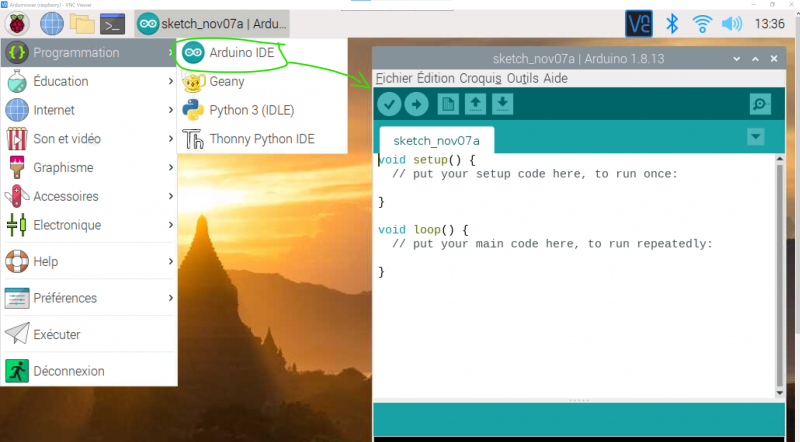Click the Arduino Verify checkmark button
The width and height of the screenshot is (800, 442).
click(389, 105)
